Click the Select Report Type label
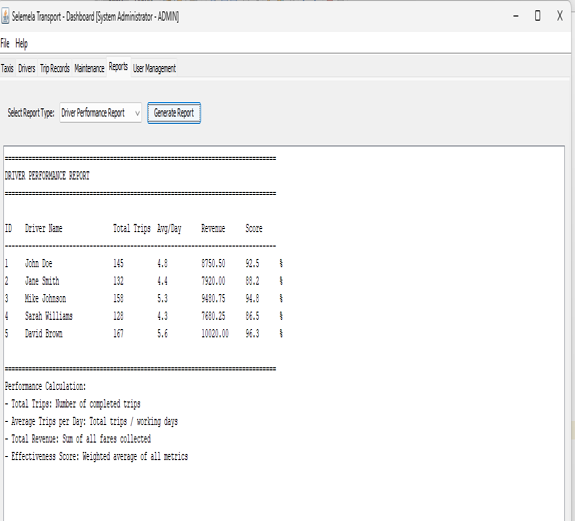Image resolution: width=575 pixels, height=521 pixels. pos(31,113)
